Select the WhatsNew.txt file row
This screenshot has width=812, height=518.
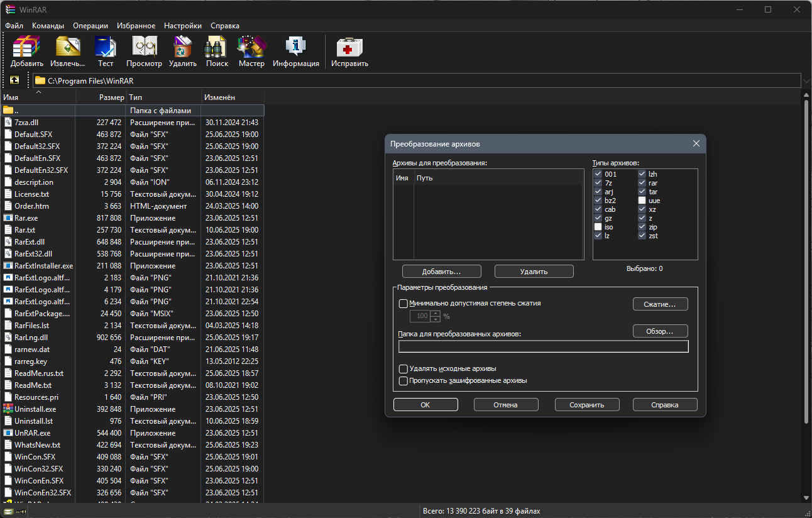[132, 445]
